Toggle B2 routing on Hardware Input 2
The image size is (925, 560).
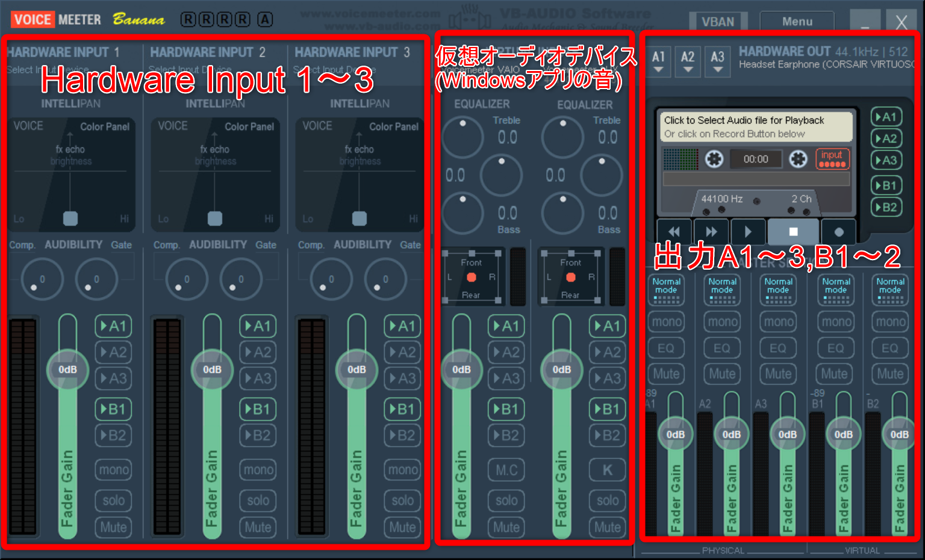tap(258, 435)
